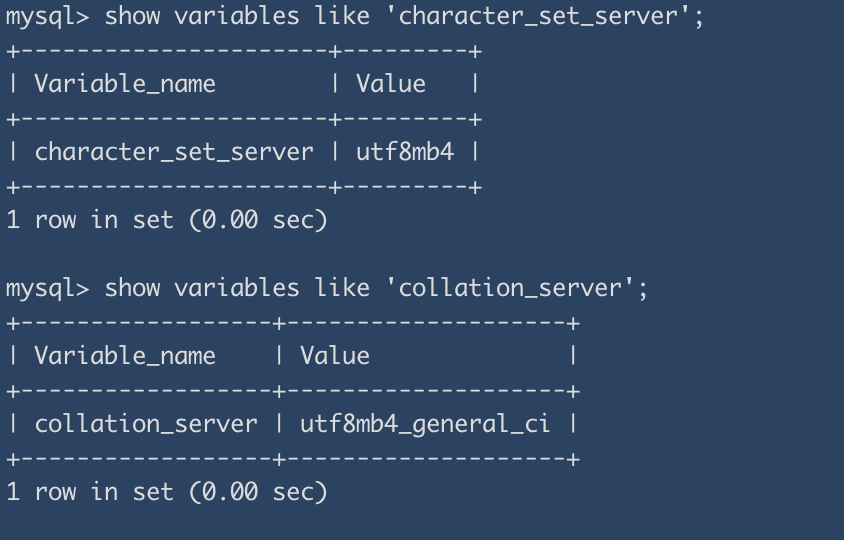Click the collation_server cell in second table
The image size is (844, 540).
(x=146, y=424)
